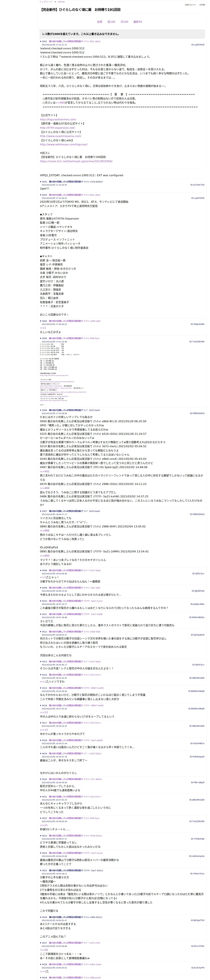Image resolution: width=210 pixels, height=980 pixels.
Task: Open the dropdown arrow of post 0019
Action: 41,754
